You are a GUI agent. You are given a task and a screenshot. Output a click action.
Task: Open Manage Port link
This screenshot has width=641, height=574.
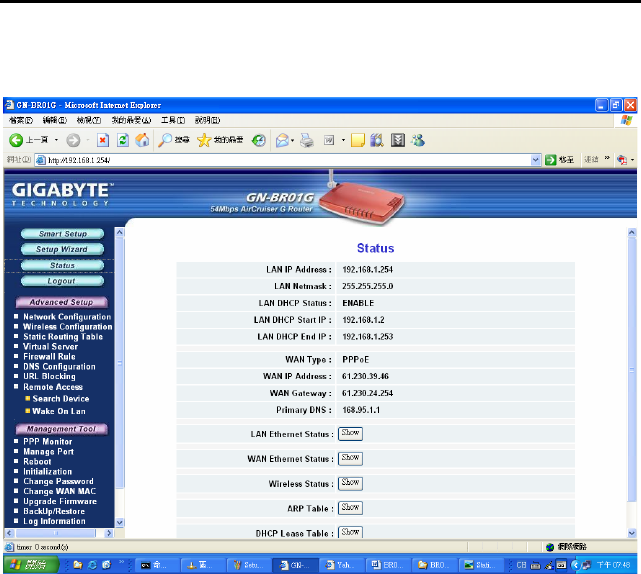pyautogui.click(x=49, y=452)
